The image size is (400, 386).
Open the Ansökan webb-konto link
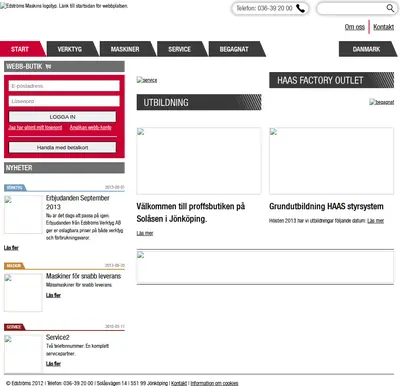click(x=90, y=127)
